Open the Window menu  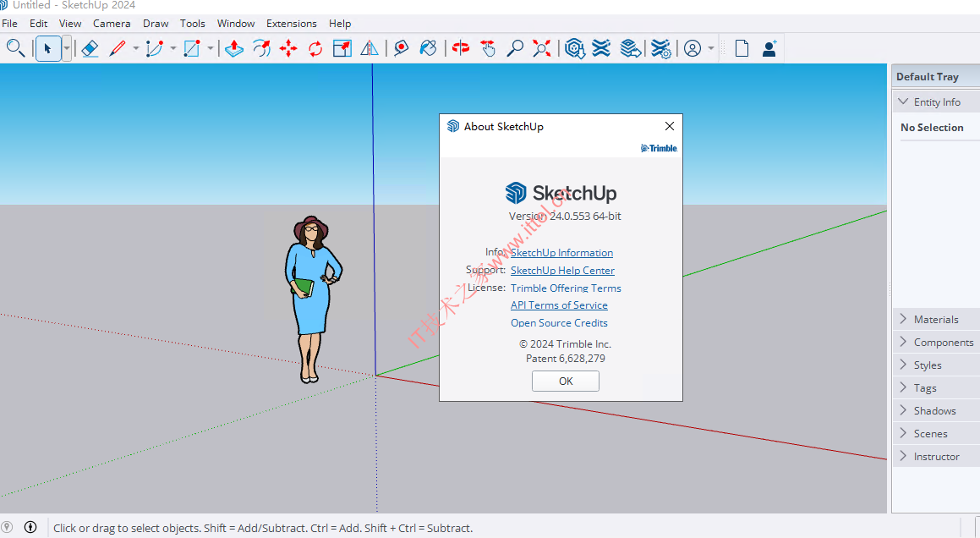[x=236, y=23]
